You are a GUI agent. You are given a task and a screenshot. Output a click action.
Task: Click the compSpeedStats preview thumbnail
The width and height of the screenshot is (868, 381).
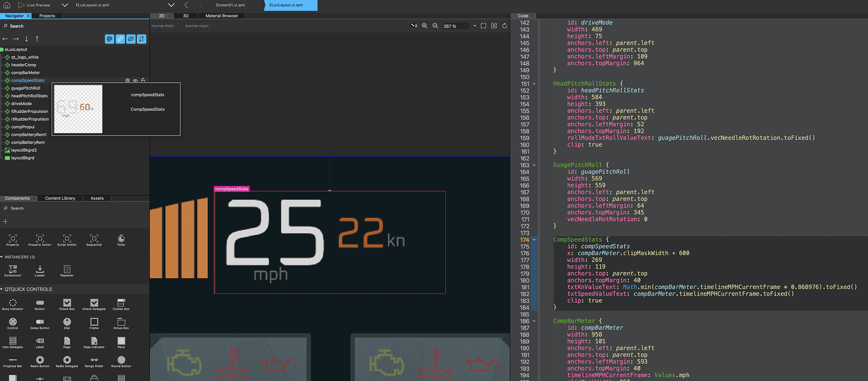coord(78,109)
